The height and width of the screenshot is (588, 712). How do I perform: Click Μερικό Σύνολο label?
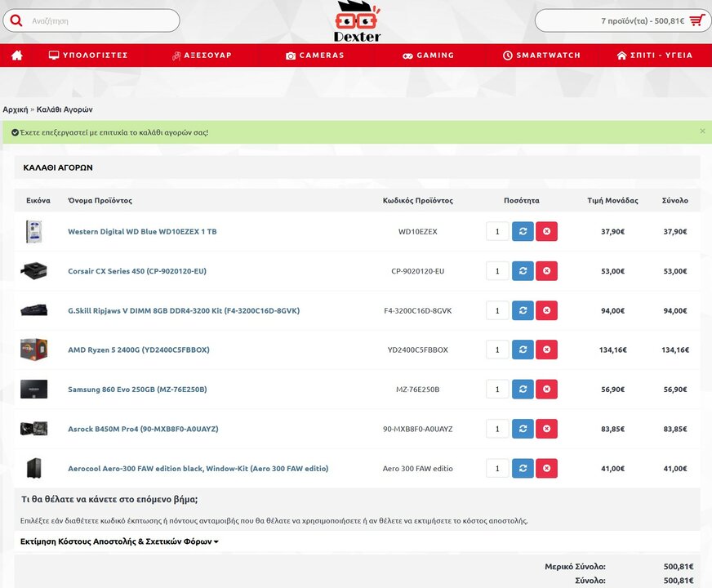click(575, 566)
